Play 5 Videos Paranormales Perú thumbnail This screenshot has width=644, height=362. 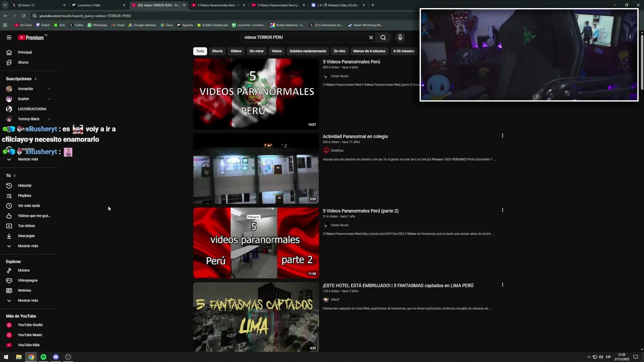pos(256,94)
